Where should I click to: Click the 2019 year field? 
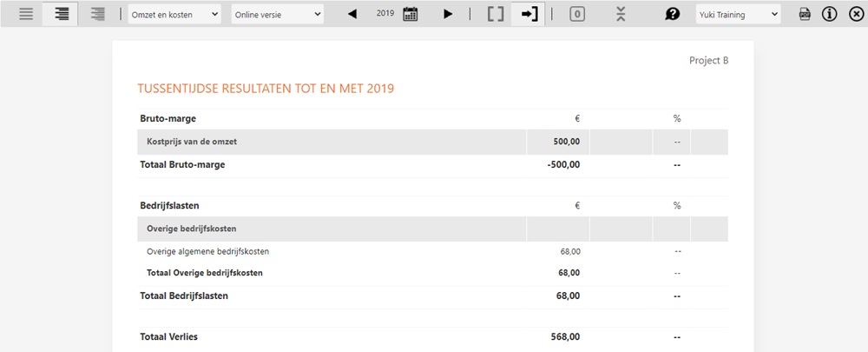(386, 14)
